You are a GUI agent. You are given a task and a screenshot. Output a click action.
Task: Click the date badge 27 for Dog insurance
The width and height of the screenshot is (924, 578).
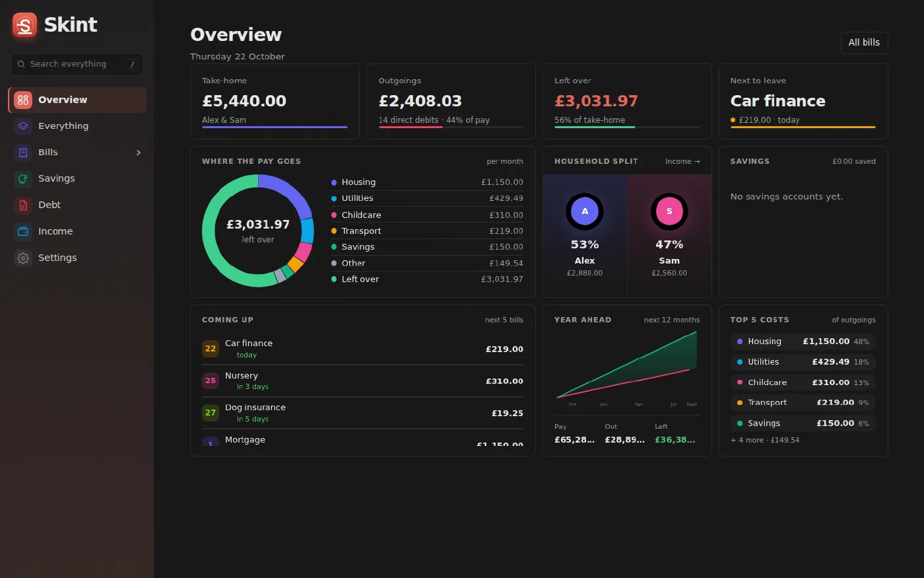pos(211,413)
